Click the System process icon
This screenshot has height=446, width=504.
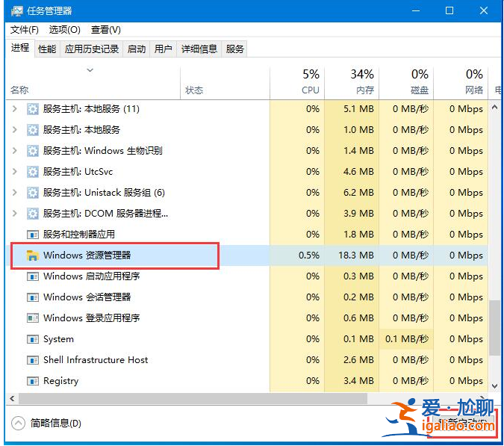[x=32, y=339]
